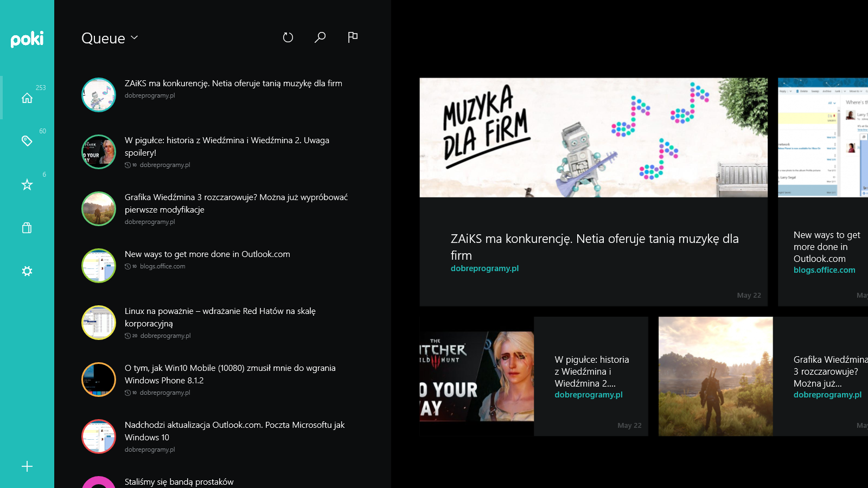Open card title 'W pigułce: historia z Wiedźmina'
Image resolution: width=868 pixels, height=488 pixels.
[592, 371]
